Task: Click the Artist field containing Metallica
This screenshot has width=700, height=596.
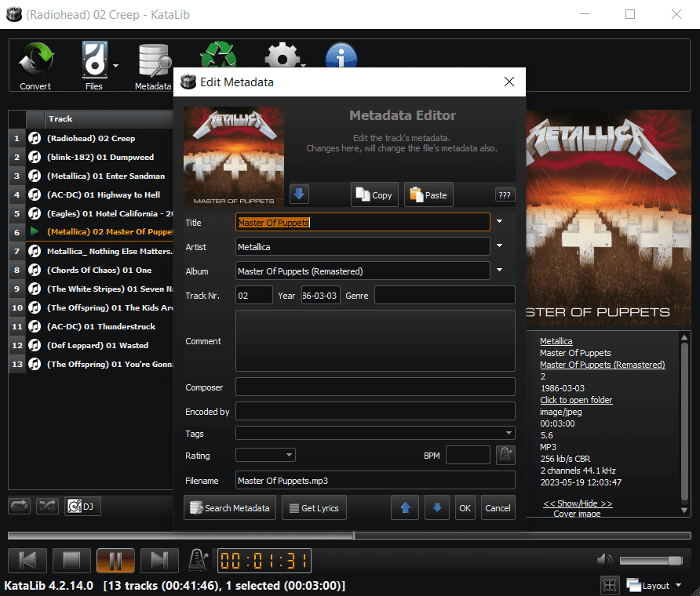Action: 363,247
